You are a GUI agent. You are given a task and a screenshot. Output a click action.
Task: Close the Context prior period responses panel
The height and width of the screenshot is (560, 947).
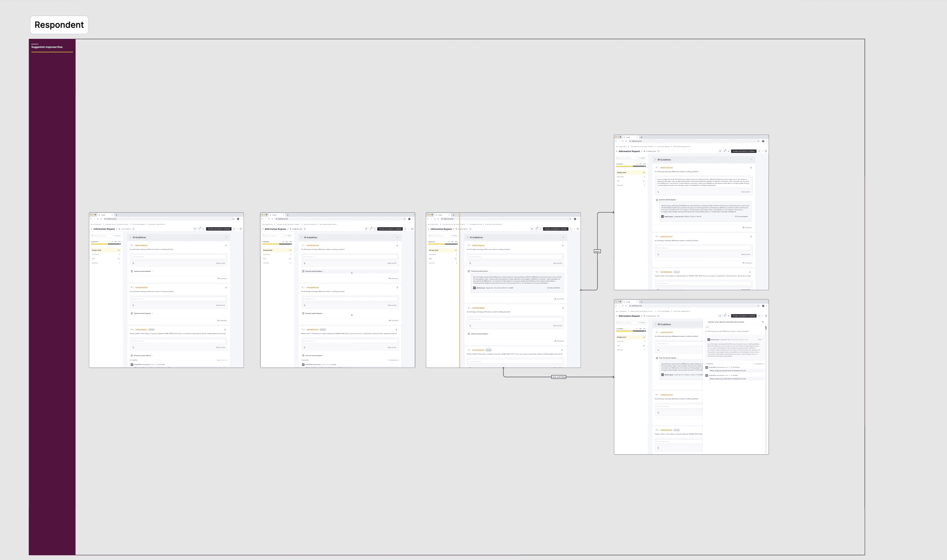[763, 322]
